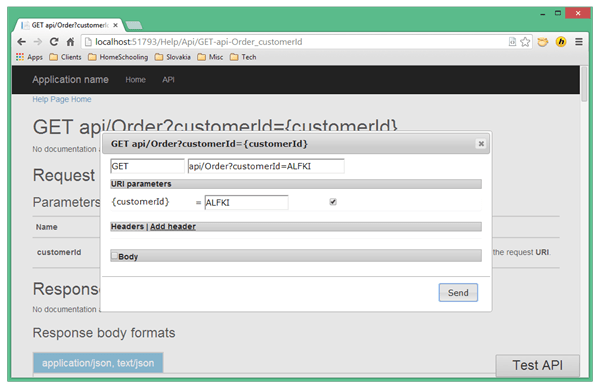Click the page icon beside the star

512,42
